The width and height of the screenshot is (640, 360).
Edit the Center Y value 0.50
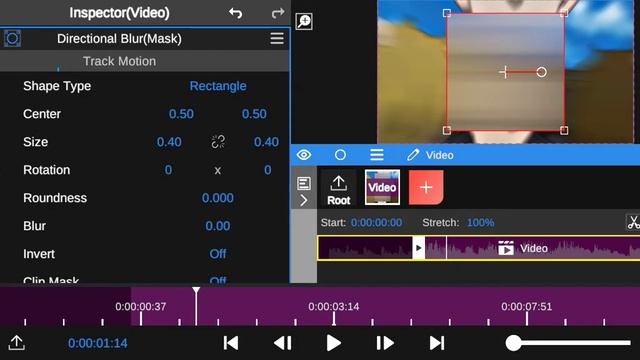[254, 114]
